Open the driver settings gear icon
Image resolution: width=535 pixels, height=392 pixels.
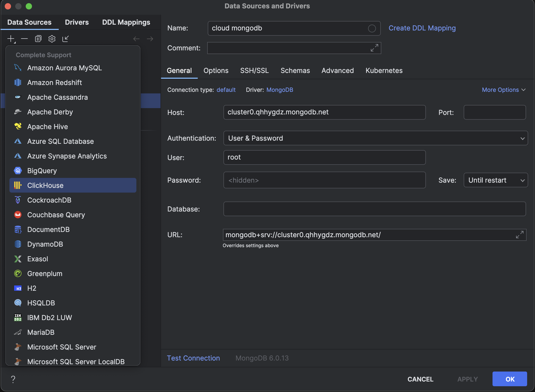[x=52, y=39]
